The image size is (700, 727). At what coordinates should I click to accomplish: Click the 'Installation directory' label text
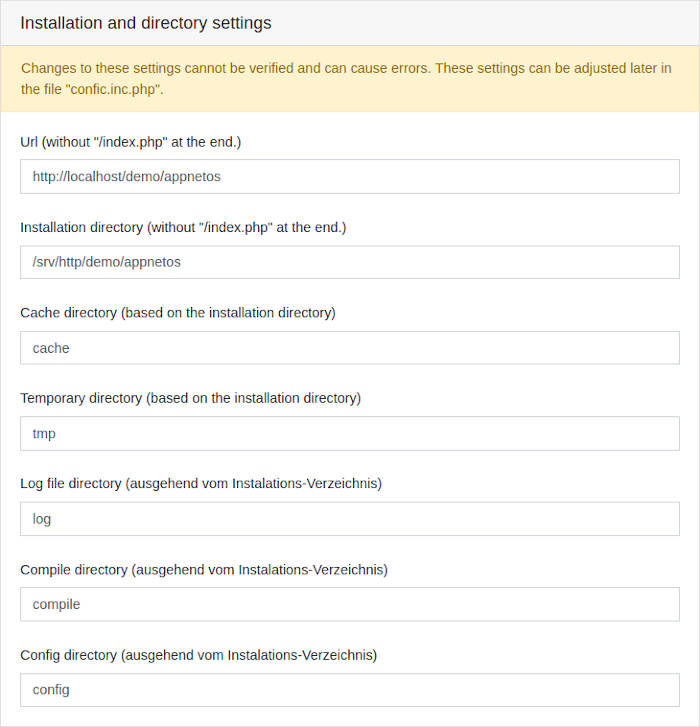coord(82,227)
